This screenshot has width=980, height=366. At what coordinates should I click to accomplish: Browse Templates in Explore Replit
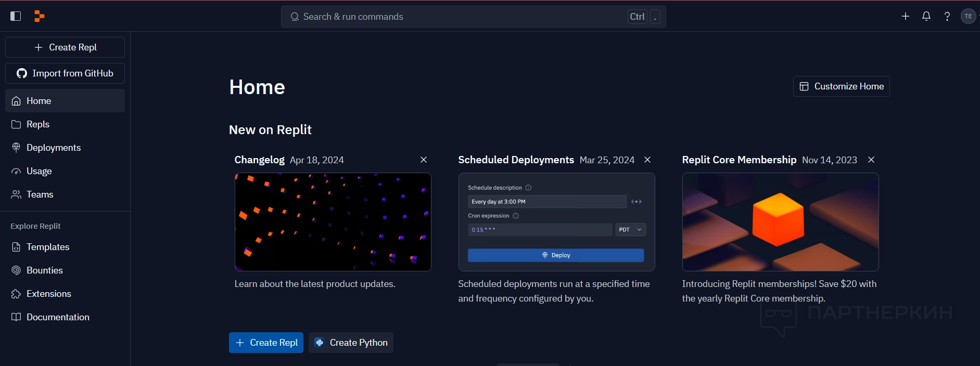point(47,247)
